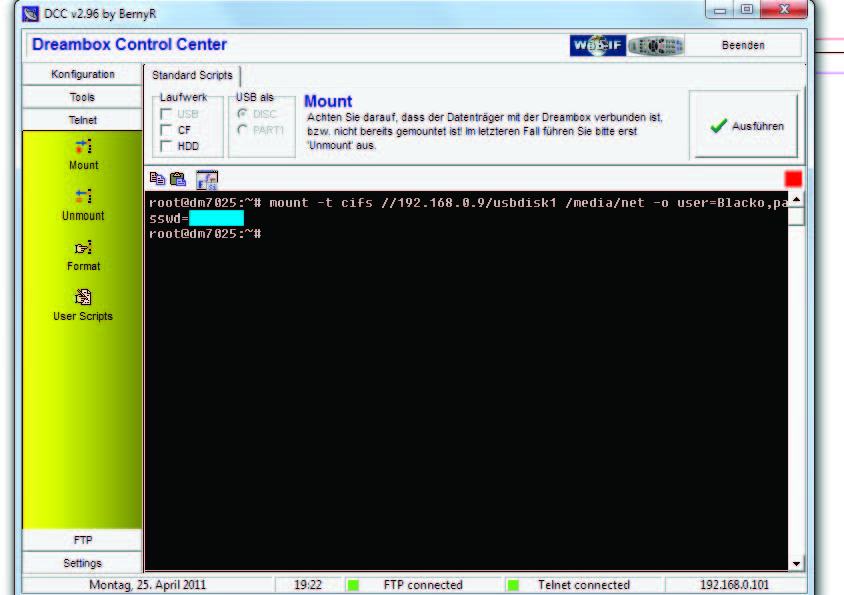Click the Beenden button
The height and width of the screenshot is (595, 844).
coord(743,45)
